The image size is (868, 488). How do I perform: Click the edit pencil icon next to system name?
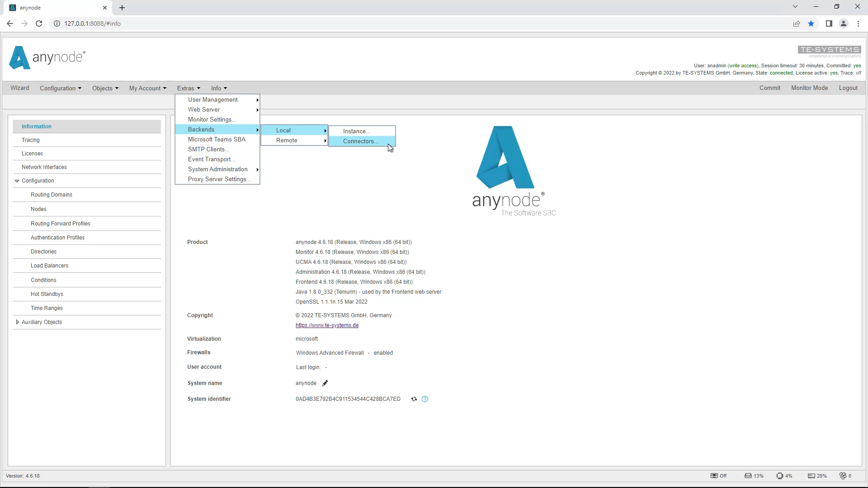tap(325, 383)
